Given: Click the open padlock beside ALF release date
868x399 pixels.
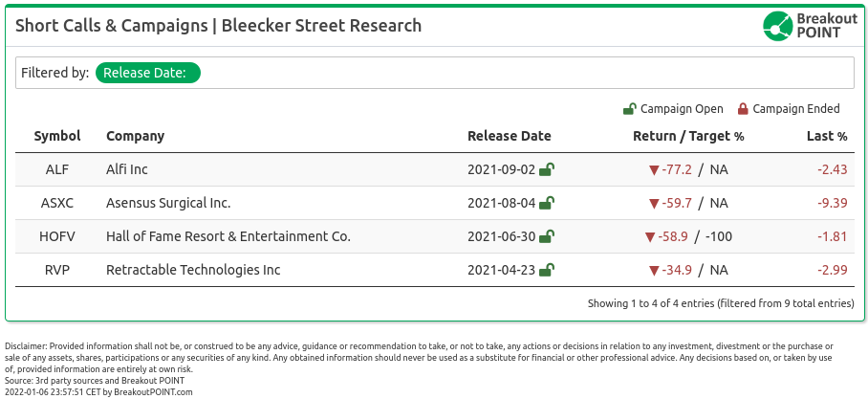Looking at the screenshot, I should (547, 169).
